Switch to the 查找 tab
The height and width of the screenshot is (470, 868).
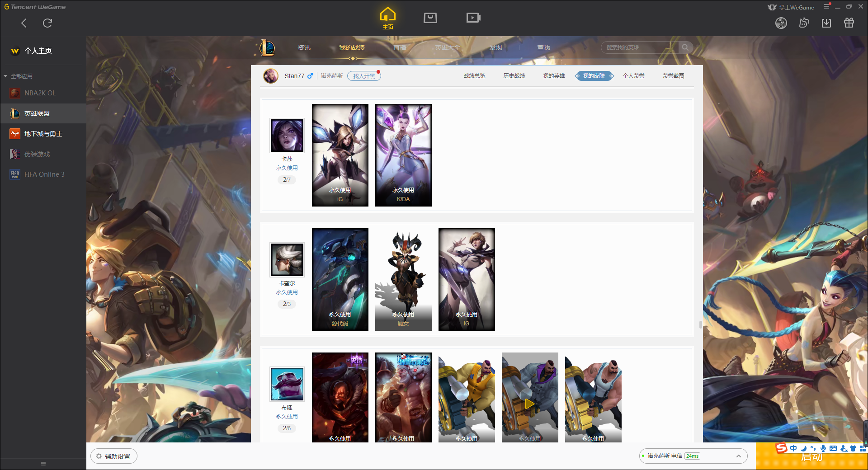543,47
